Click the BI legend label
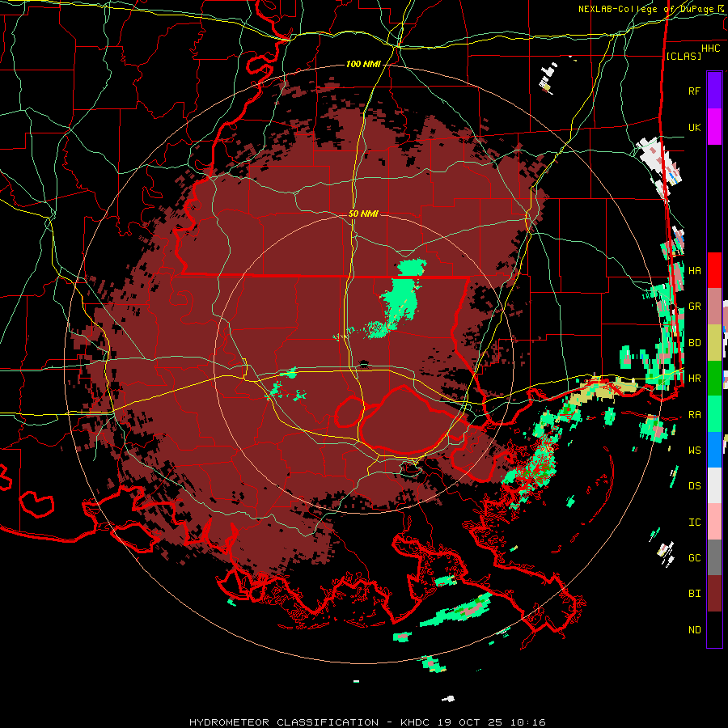This screenshot has width=728, height=728. pos(694,594)
